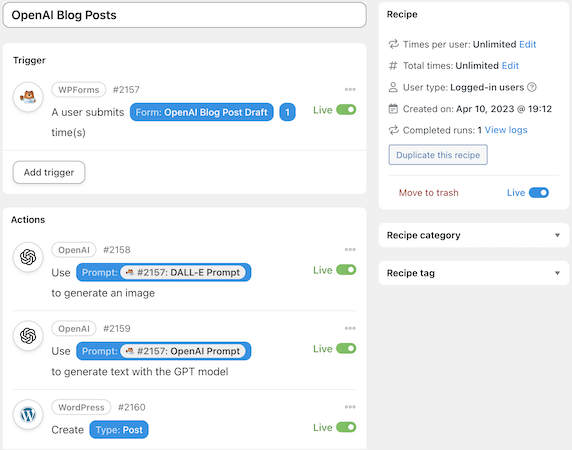Viewport: 572px width, 450px height.
Task: Toggle the Live switch for WPForms trigger
Action: click(x=346, y=110)
